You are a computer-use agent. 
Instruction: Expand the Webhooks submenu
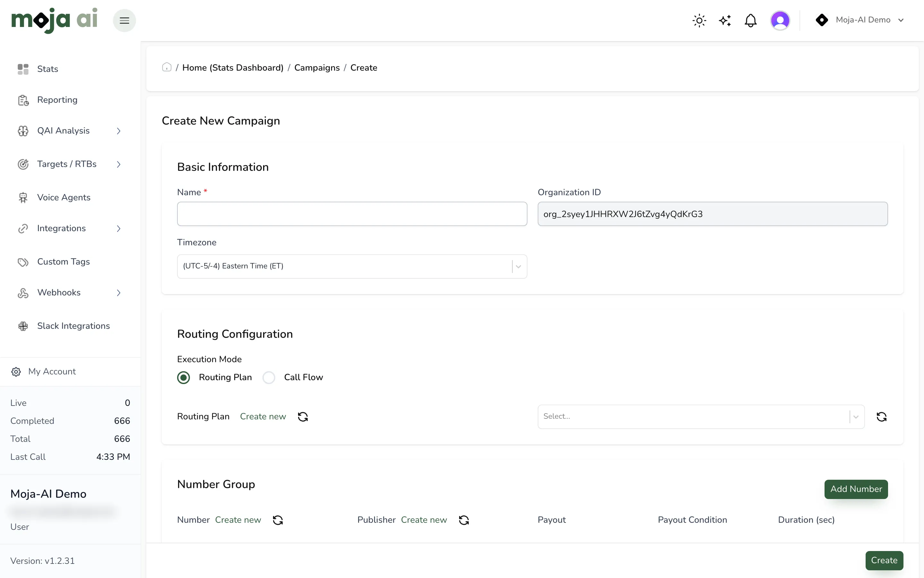point(119,293)
